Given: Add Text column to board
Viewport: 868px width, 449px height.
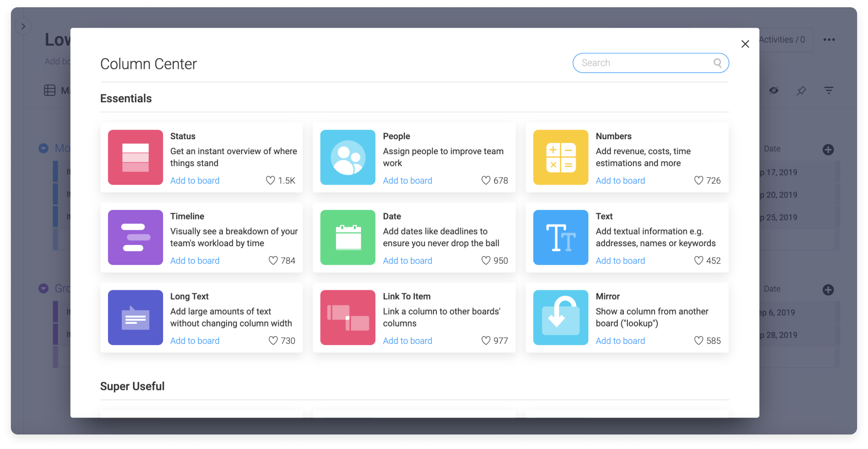Looking at the screenshot, I should (620, 261).
